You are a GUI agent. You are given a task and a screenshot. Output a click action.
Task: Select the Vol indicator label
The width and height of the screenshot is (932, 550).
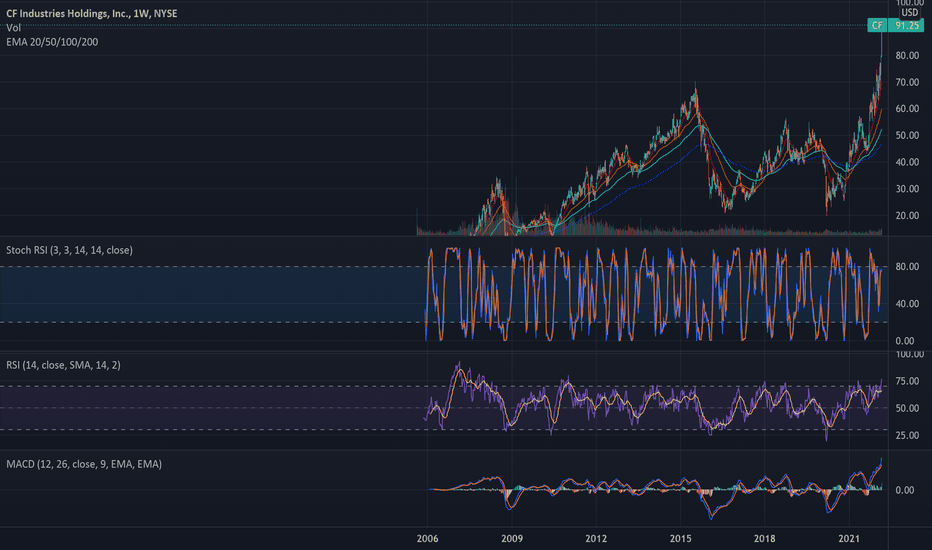click(14, 28)
